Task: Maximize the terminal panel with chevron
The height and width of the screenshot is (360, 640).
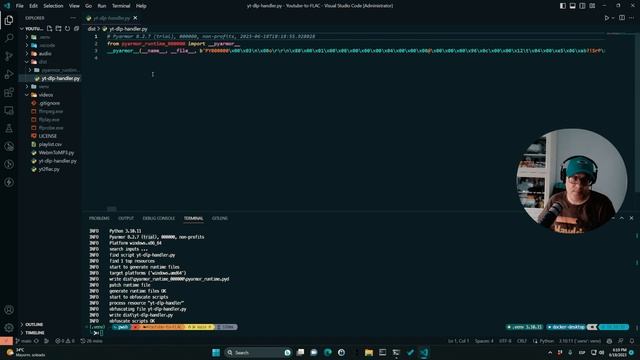Action: point(622,218)
